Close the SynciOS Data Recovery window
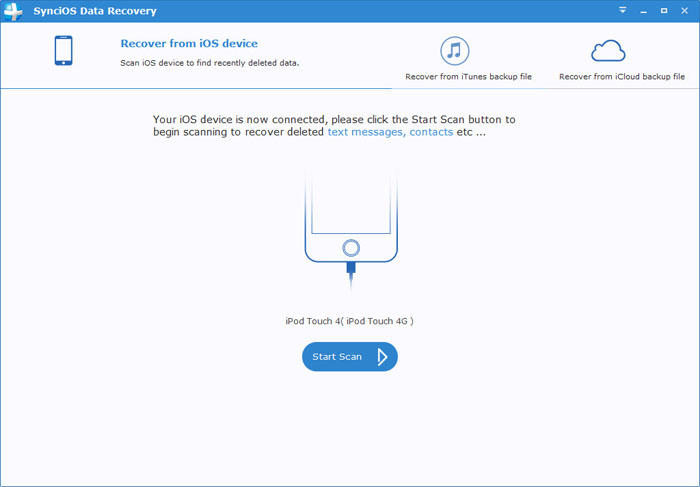 coord(684,10)
